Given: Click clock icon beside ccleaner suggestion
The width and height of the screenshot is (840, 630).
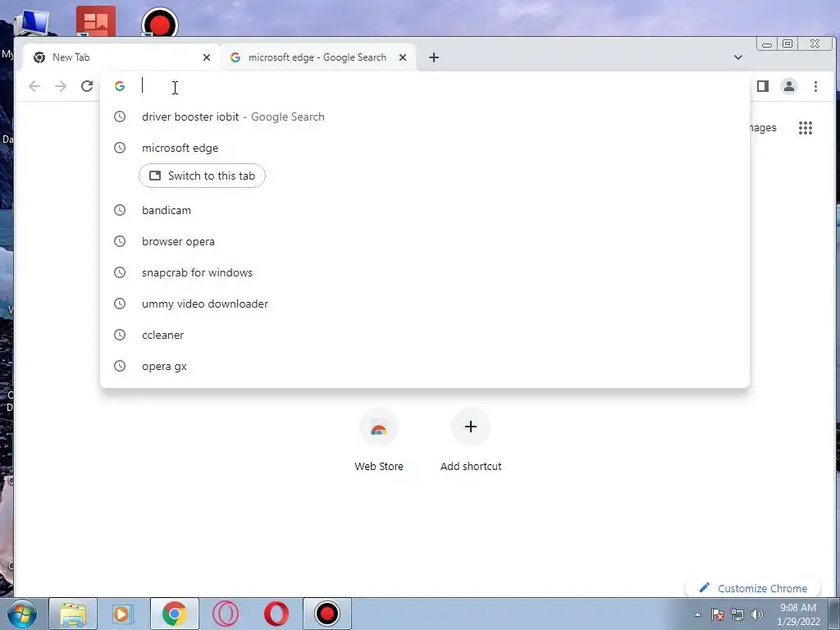Looking at the screenshot, I should (x=120, y=335).
